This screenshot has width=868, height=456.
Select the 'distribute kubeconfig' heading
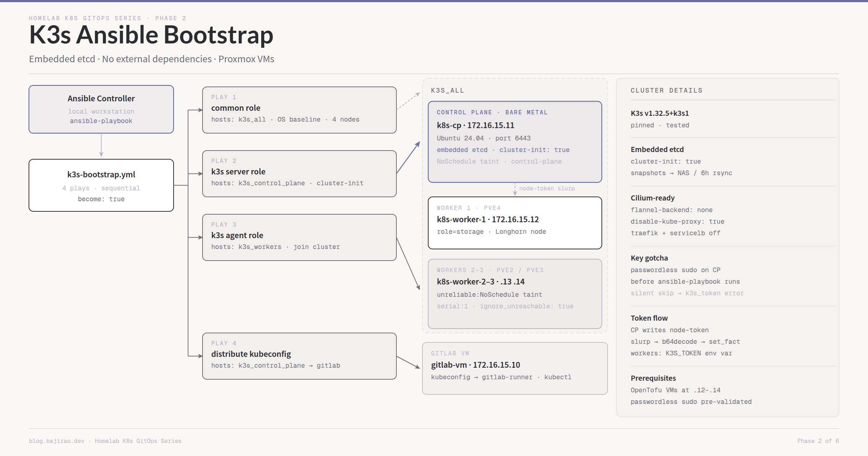coord(251,354)
